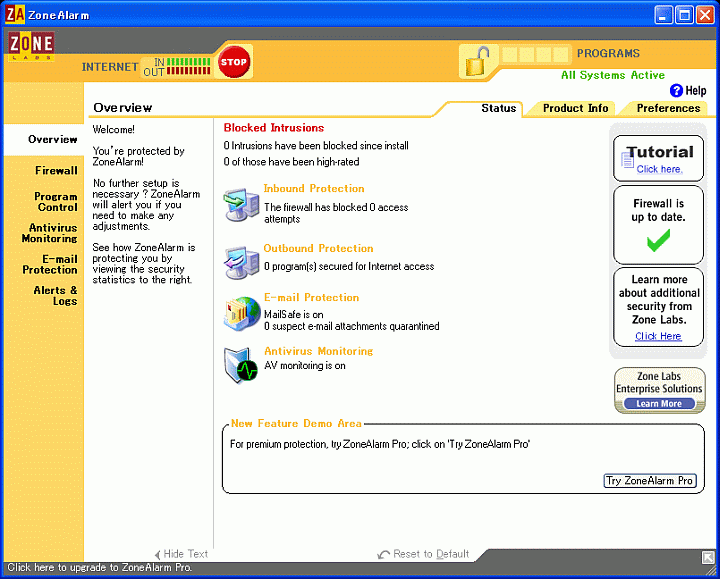Open the Tutorial 'Click here' link
Screen dimensions: 720x579
tap(659, 169)
